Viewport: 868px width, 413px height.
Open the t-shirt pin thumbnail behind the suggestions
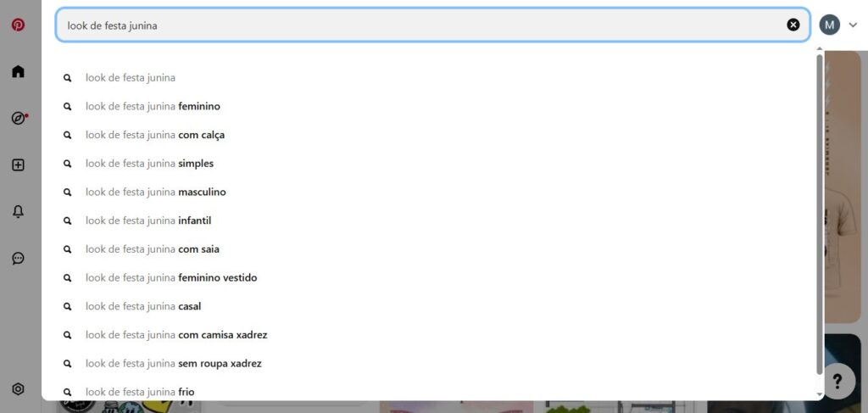842,187
